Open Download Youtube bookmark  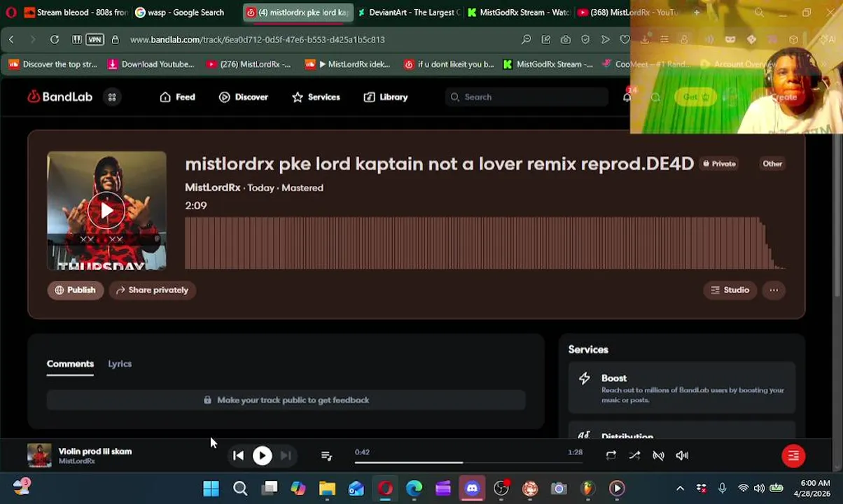[151, 64]
